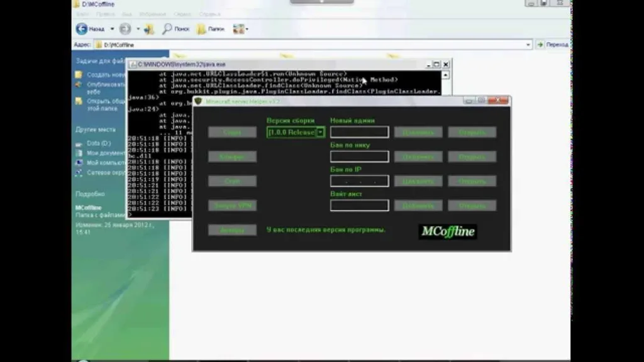The height and width of the screenshot is (362, 644).
Task: Click the shield icon in Helper title bar
Action: pyautogui.click(x=198, y=101)
